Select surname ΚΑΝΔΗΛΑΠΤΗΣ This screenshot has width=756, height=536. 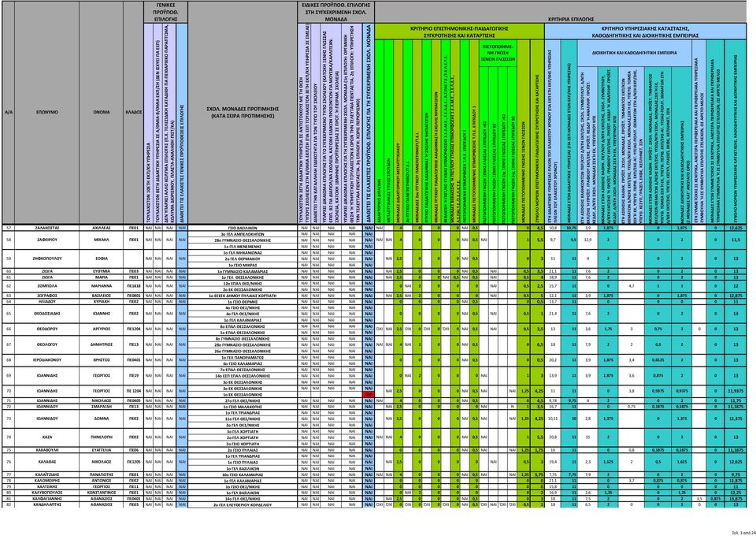[x=47, y=504]
